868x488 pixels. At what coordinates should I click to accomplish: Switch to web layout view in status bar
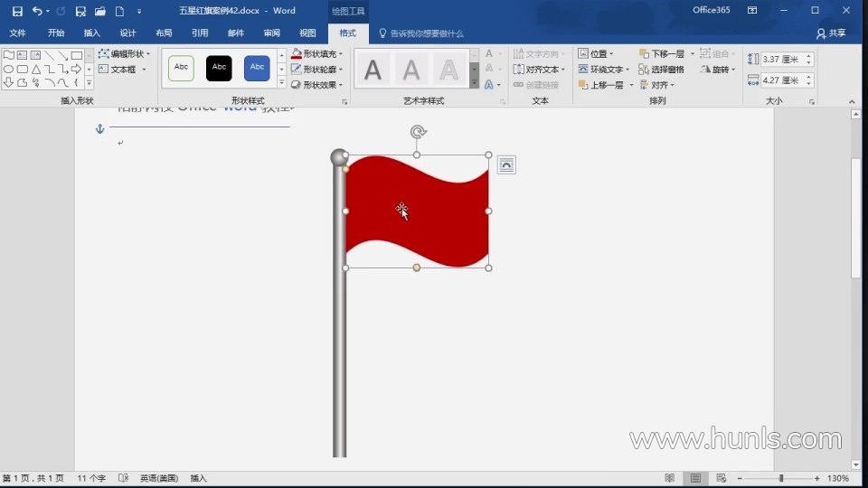click(x=721, y=478)
